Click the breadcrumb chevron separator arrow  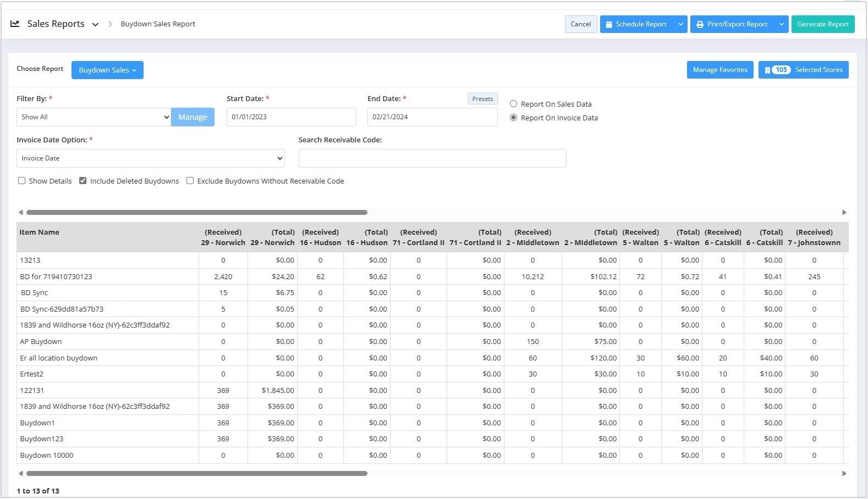(110, 24)
